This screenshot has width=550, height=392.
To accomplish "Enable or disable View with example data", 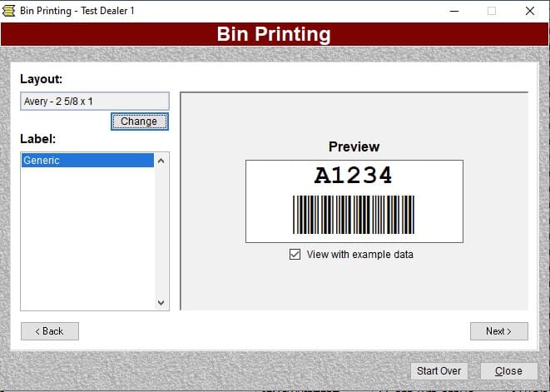I will point(295,255).
